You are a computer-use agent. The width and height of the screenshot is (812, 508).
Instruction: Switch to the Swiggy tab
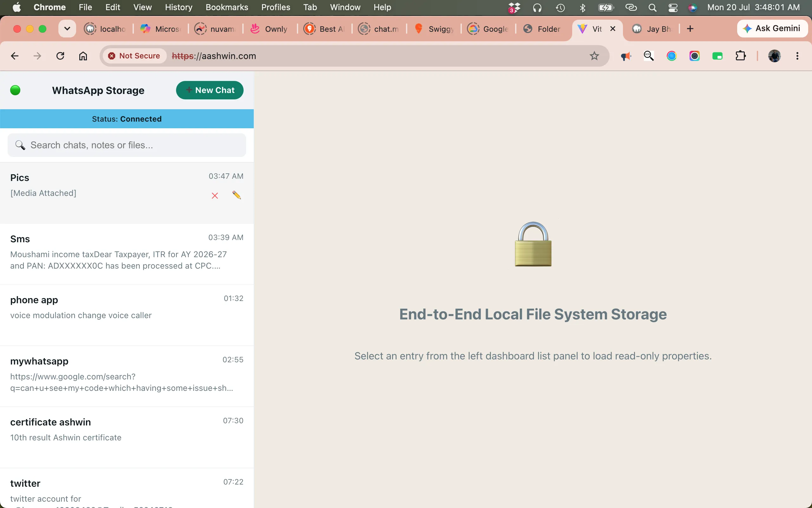point(434,29)
